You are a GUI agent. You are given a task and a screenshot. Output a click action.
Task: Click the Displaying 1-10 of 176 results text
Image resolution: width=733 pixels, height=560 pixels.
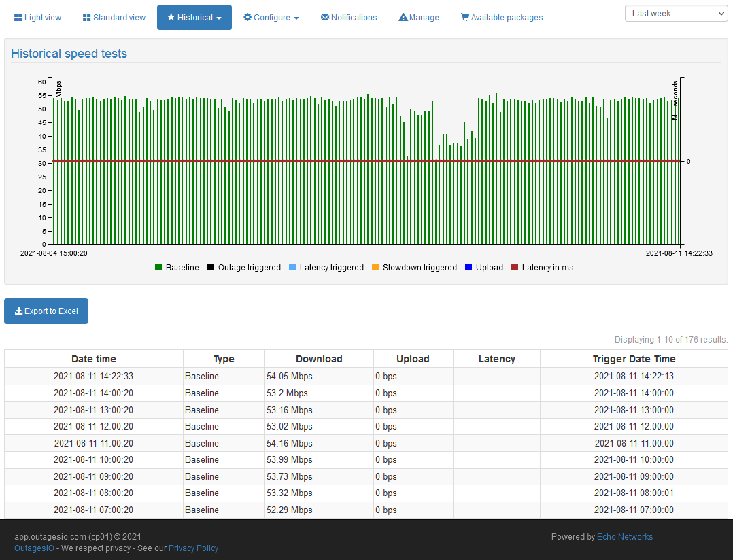point(671,340)
